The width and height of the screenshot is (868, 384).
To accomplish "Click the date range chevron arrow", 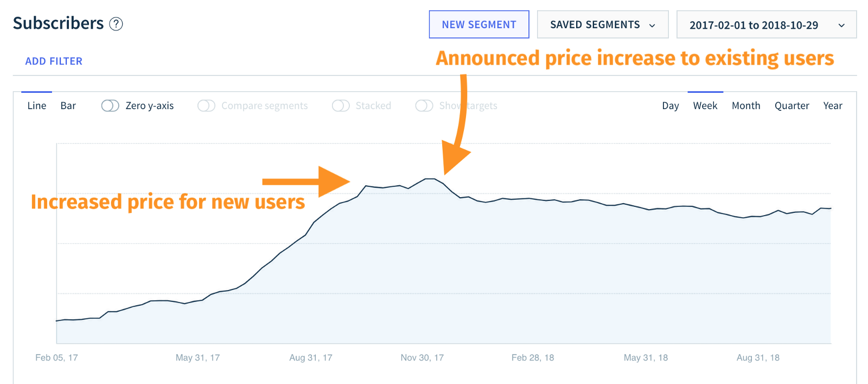I will pyautogui.click(x=841, y=26).
